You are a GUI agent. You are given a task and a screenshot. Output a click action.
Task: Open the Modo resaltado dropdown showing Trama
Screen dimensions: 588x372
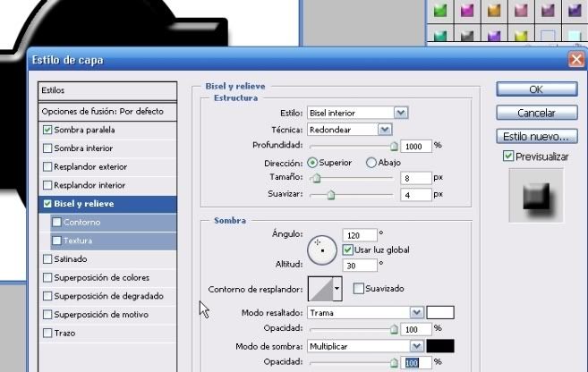click(365, 313)
